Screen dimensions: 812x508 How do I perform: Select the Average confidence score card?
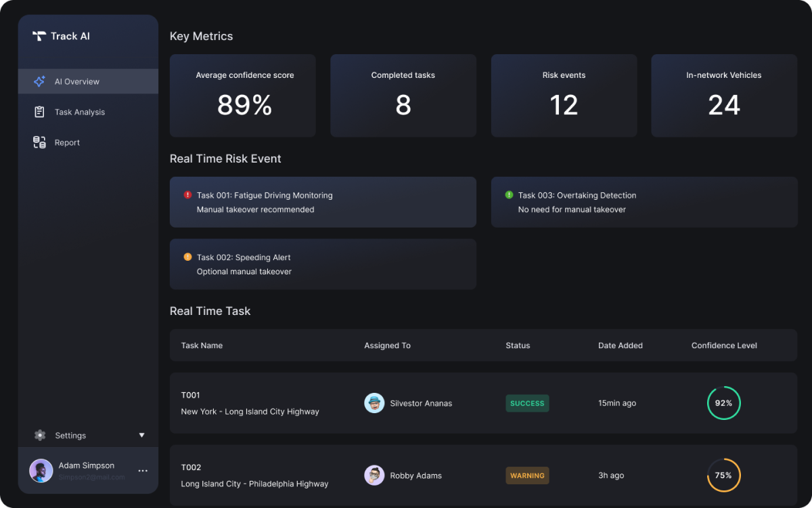pyautogui.click(x=243, y=96)
